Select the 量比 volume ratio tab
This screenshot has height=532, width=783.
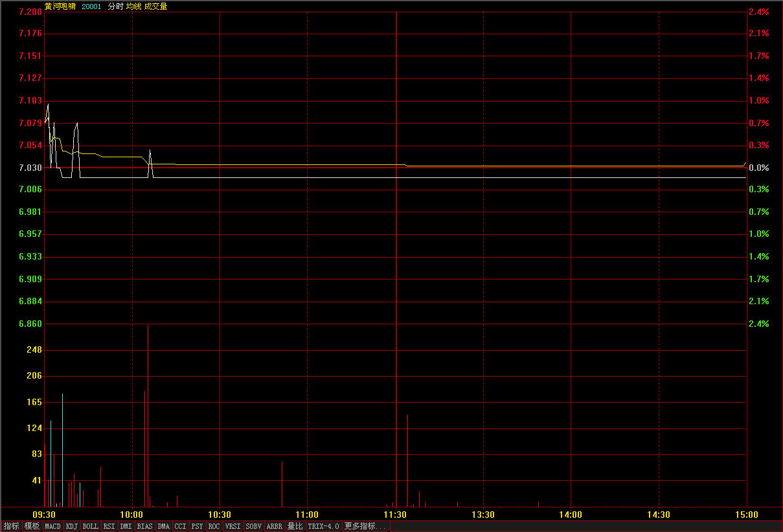click(x=295, y=526)
